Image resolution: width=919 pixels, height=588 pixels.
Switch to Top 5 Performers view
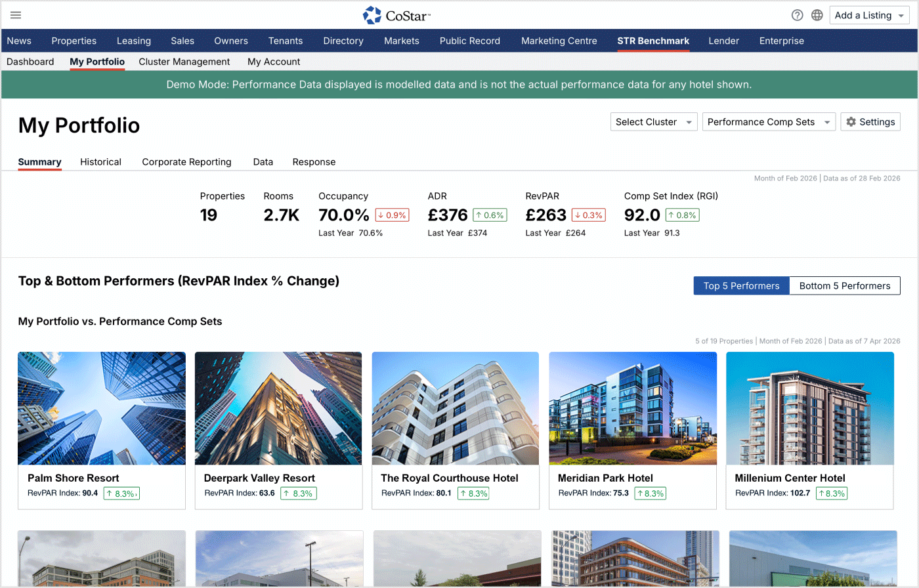tap(741, 286)
